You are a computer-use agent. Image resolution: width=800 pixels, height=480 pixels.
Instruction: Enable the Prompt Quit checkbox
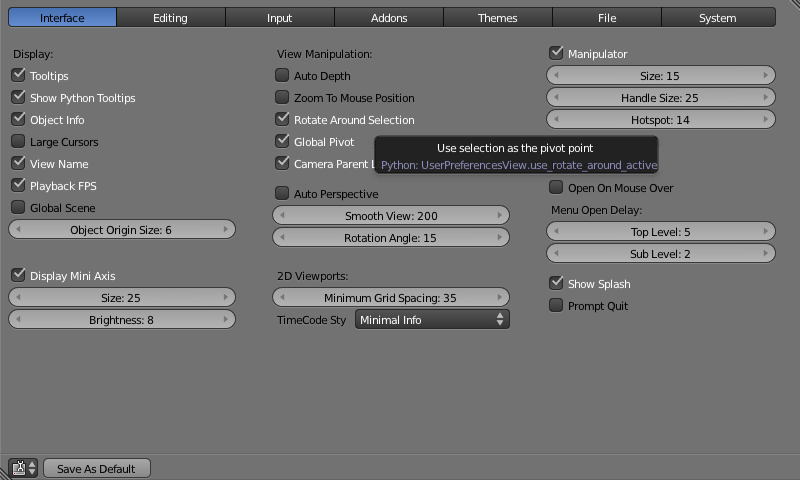556,306
